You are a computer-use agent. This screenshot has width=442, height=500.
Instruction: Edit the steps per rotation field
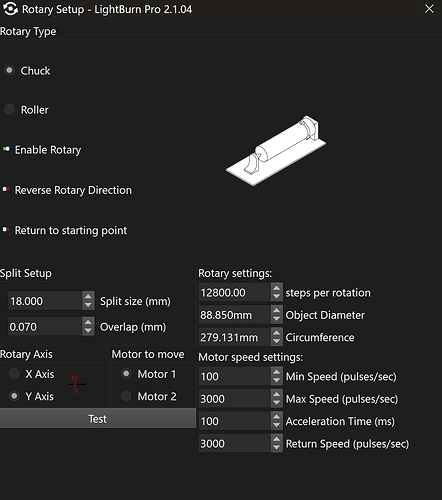pos(235,292)
